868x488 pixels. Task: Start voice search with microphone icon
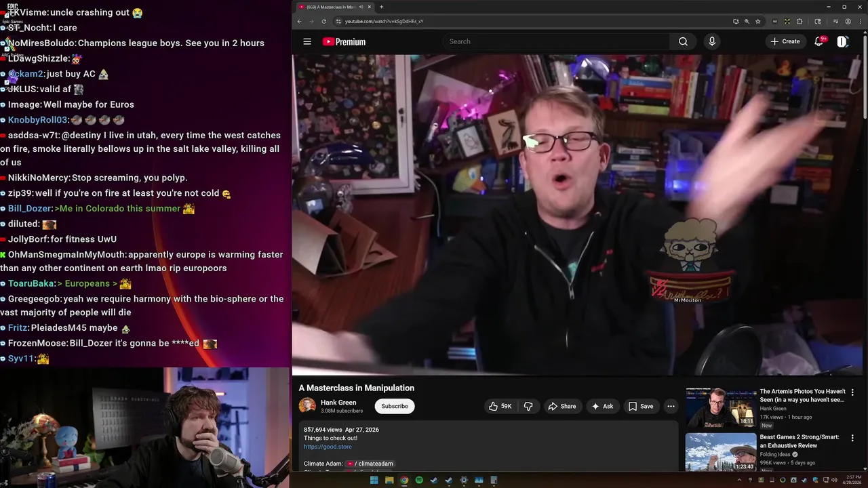(711, 41)
